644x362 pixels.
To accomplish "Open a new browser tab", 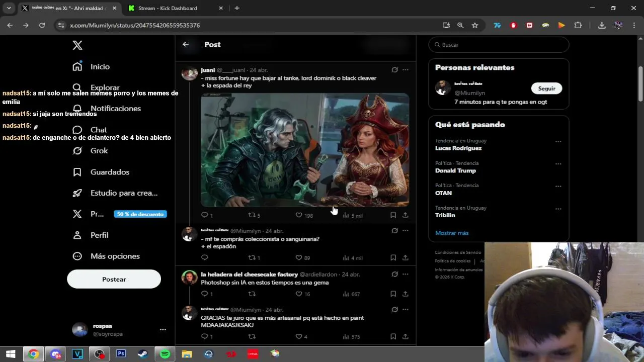I will 237,8.
